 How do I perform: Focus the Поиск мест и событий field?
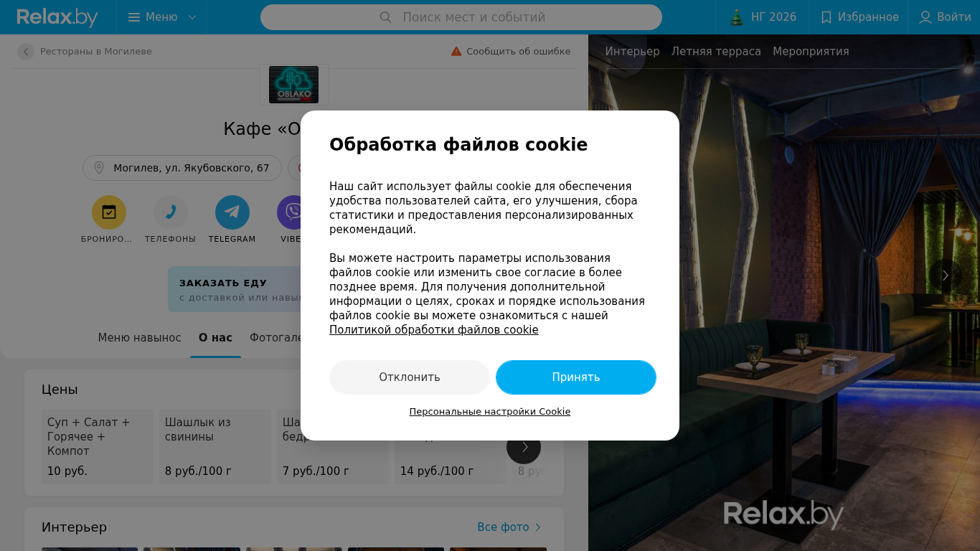[461, 17]
